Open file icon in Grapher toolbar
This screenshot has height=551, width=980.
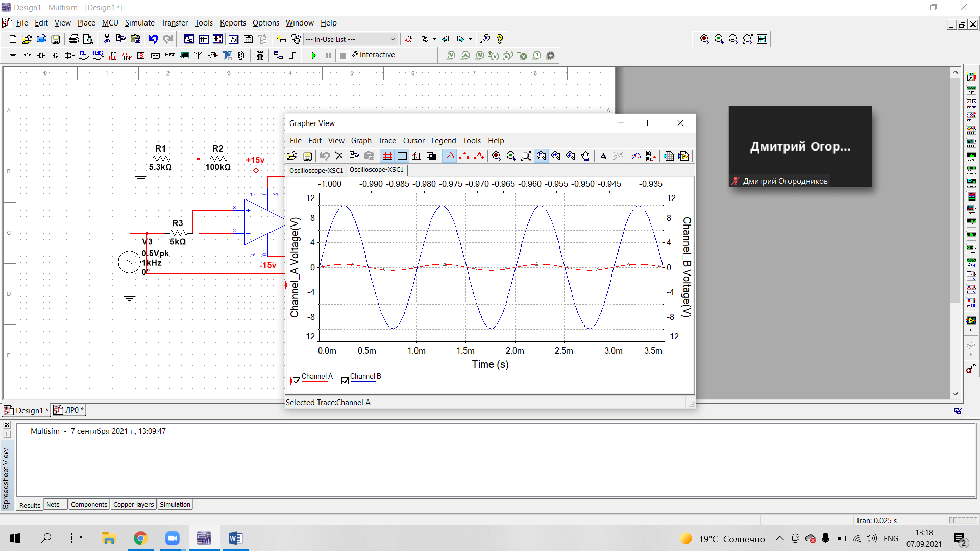click(292, 156)
